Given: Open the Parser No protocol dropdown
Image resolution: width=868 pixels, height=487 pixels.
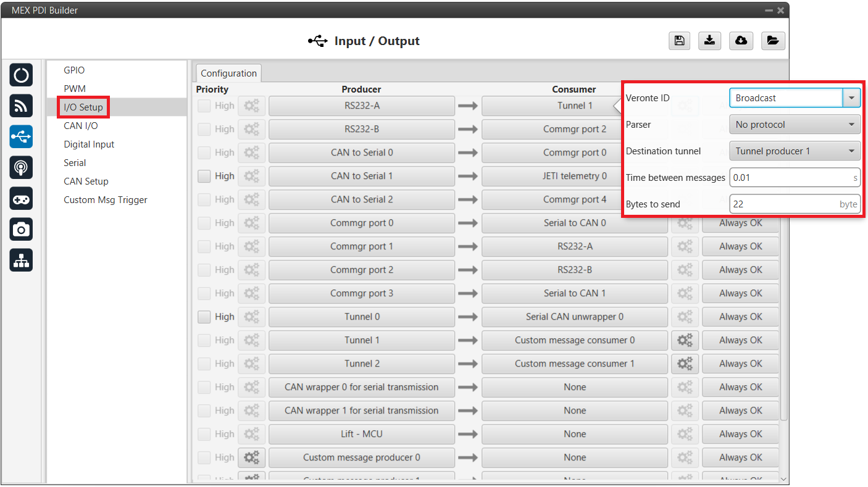Looking at the screenshot, I should [x=795, y=125].
